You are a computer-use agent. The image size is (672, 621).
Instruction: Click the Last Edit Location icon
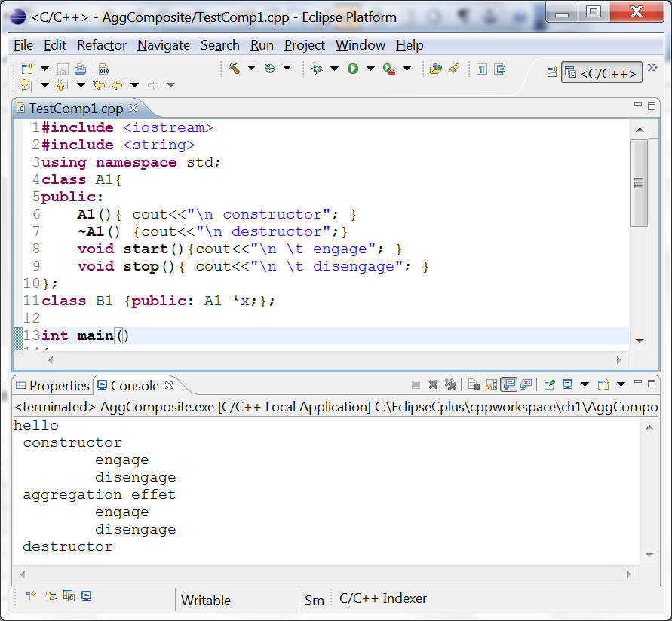(99, 85)
